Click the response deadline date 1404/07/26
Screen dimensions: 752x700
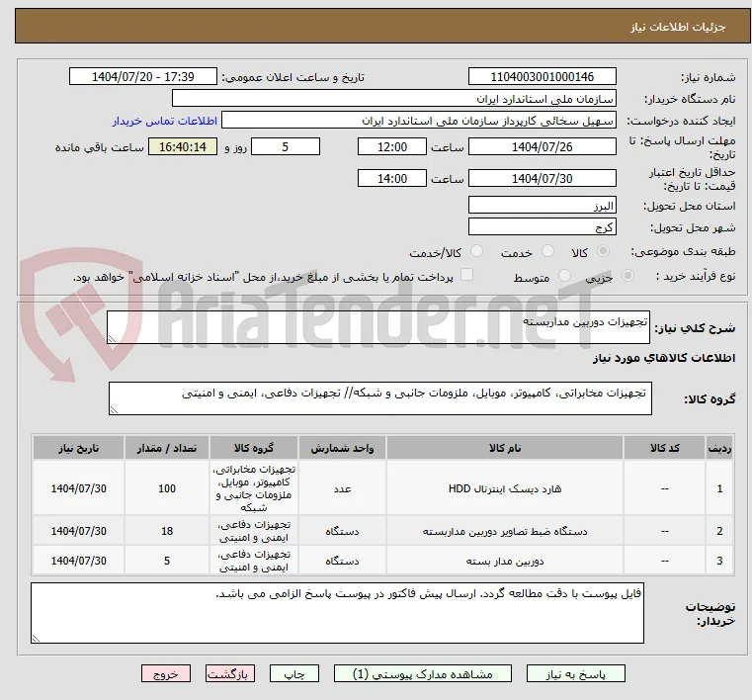542,146
